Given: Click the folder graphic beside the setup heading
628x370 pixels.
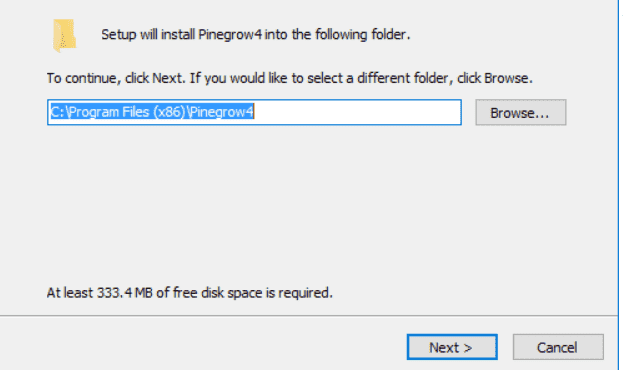Looking at the screenshot, I should click(x=64, y=36).
